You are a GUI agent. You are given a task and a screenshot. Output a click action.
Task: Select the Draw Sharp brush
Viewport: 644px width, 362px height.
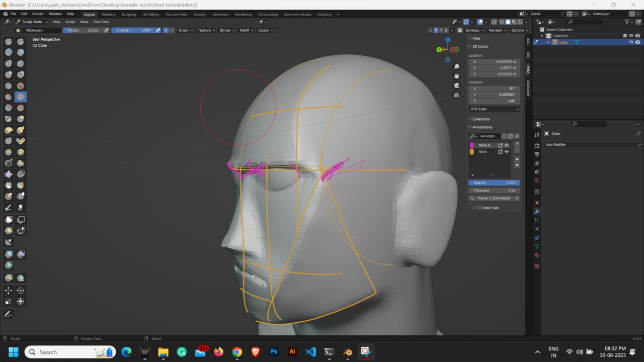tap(21, 42)
